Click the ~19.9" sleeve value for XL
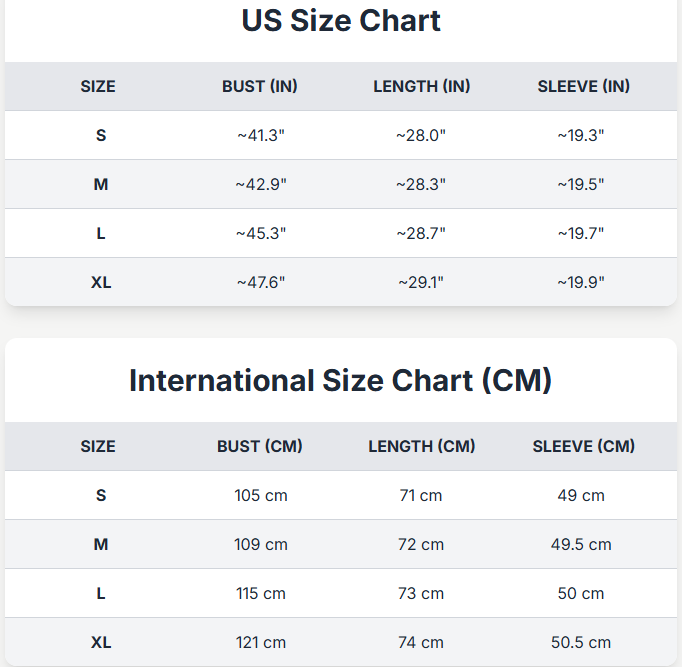The height and width of the screenshot is (667, 682). coord(581,282)
